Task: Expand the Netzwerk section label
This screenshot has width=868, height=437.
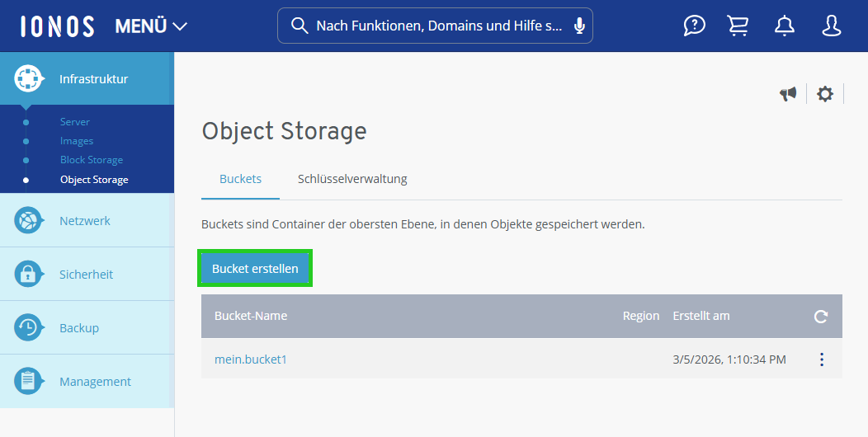Action: click(85, 221)
